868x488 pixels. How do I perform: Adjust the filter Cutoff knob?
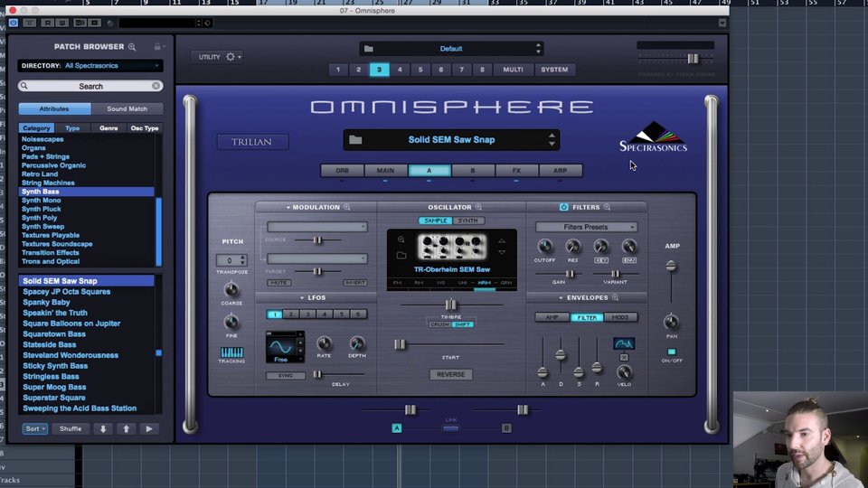tap(544, 246)
